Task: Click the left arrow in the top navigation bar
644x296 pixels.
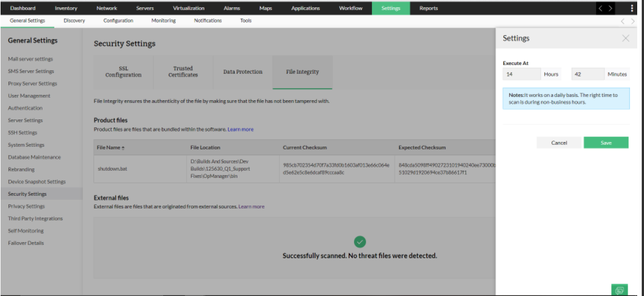Action: pos(601,8)
